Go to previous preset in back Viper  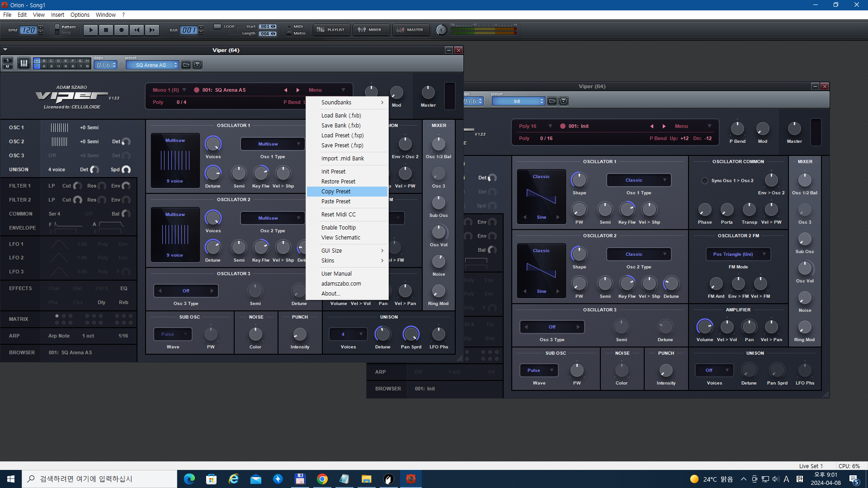(652, 126)
